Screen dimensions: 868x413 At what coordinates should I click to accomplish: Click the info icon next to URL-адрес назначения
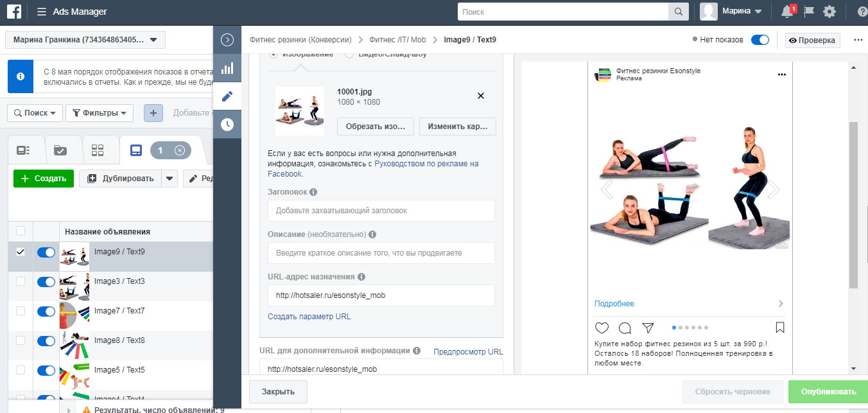coord(361,277)
